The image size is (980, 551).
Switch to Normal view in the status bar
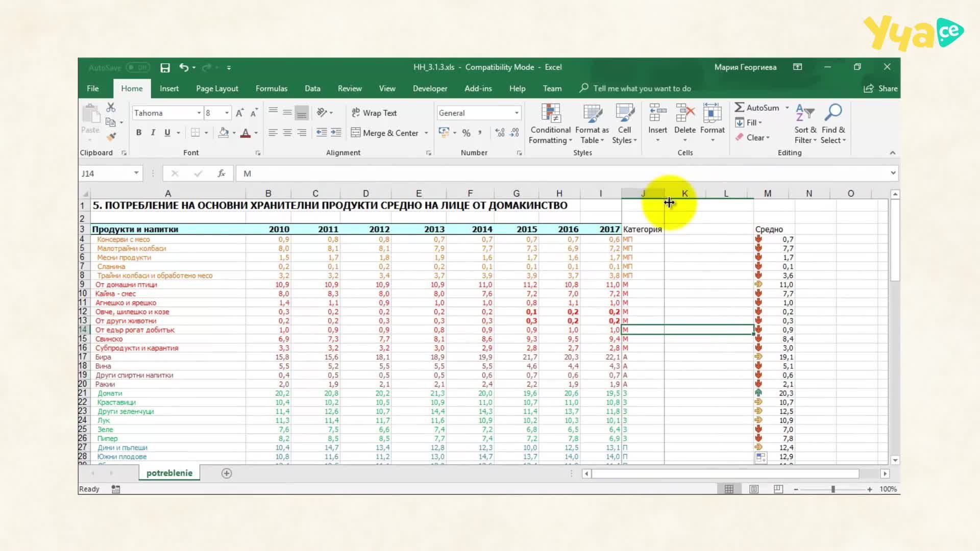point(729,489)
